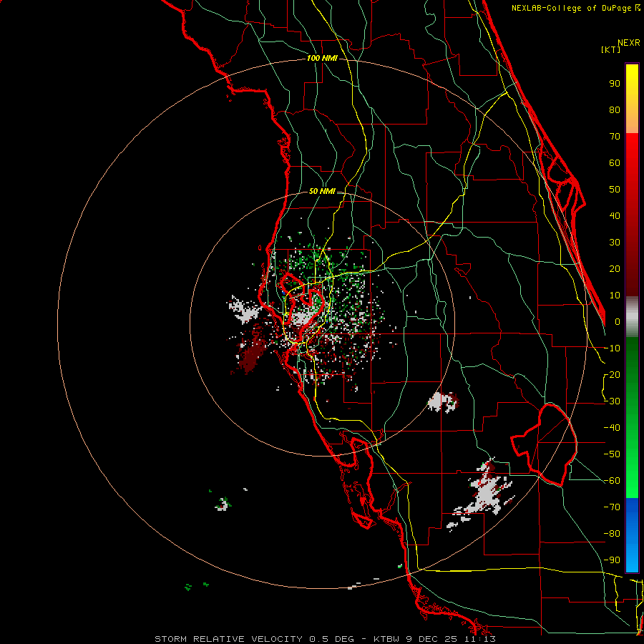Select the positive 60 scale label
Screen dimensions: 644x644
pyautogui.click(x=615, y=162)
